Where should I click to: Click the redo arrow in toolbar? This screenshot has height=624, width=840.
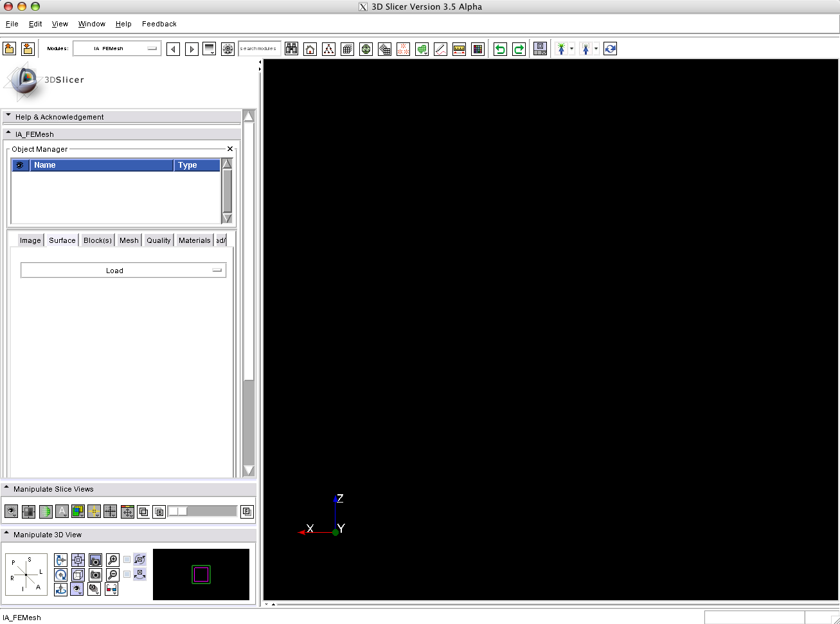click(x=519, y=49)
